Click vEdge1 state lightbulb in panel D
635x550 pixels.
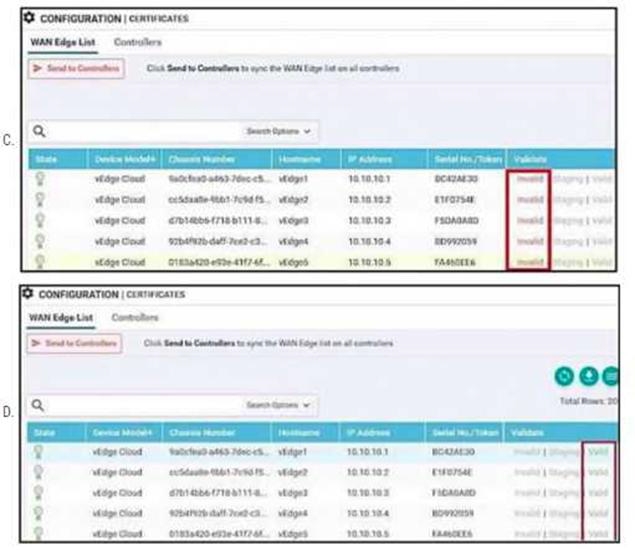38,452
